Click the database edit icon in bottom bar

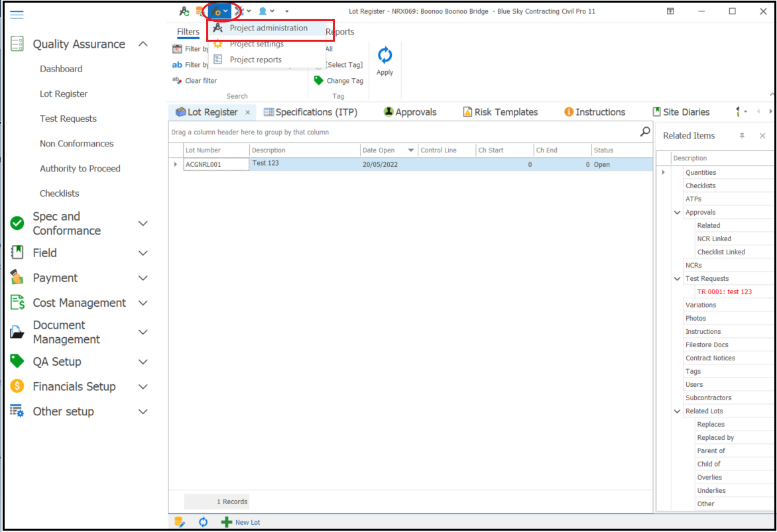point(180,521)
